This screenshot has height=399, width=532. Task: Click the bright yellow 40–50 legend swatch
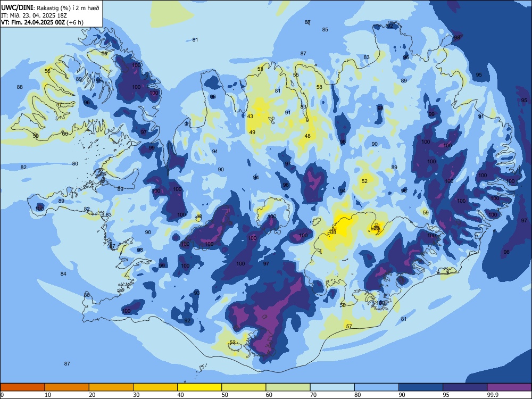click(199, 387)
